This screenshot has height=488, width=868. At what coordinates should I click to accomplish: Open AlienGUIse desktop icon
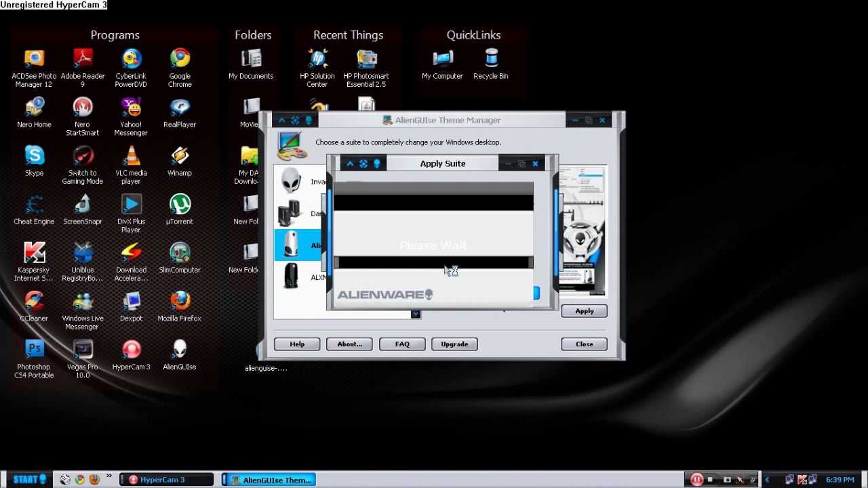point(180,355)
